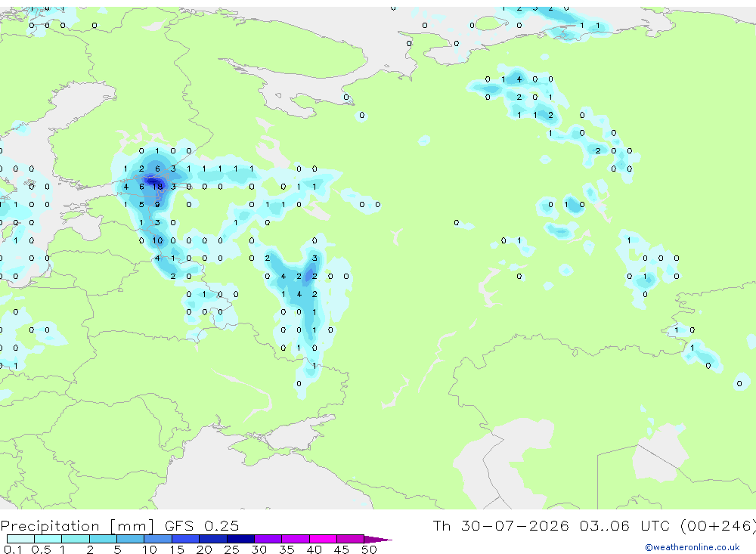Click the 20–25 mm legend color swatch
The height and width of the screenshot is (554, 756).
[213, 539]
